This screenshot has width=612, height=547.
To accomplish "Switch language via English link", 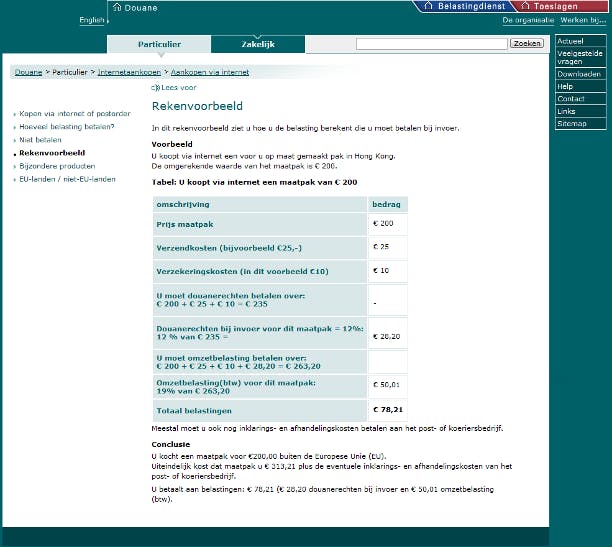I will [x=92, y=20].
